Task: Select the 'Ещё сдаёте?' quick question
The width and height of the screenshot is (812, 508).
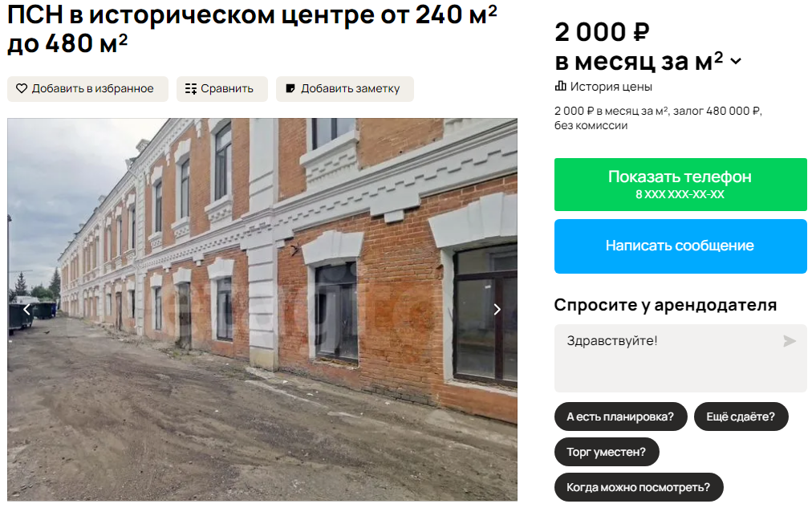Action: [741, 417]
